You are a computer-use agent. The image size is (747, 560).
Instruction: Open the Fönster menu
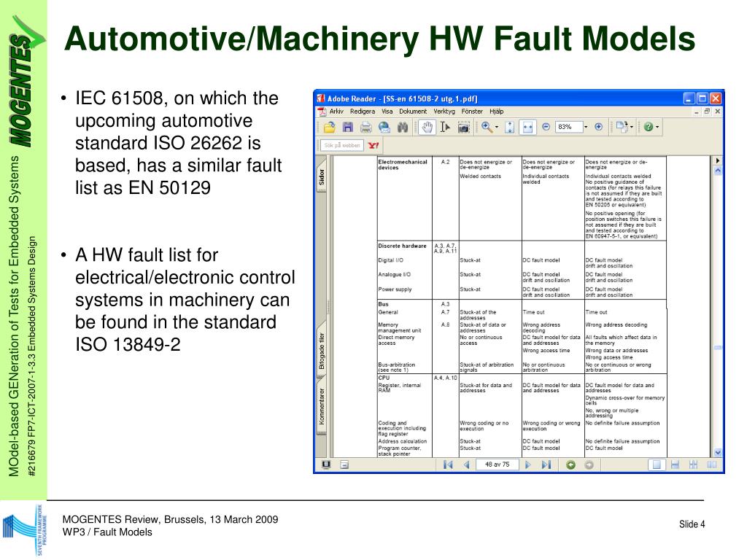(x=472, y=111)
